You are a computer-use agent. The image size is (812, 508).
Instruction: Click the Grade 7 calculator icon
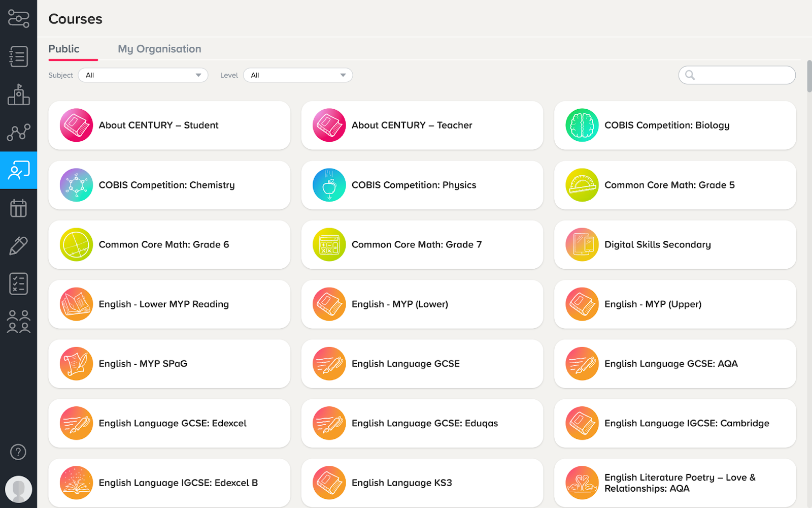[329, 244]
